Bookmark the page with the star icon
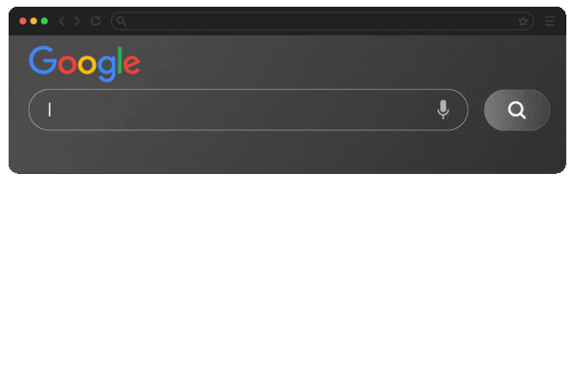This screenshot has height=392, width=574. 523,21
